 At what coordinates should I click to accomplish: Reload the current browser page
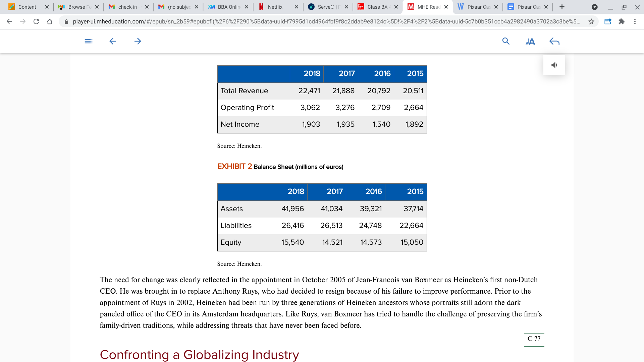[x=36, y=21]
